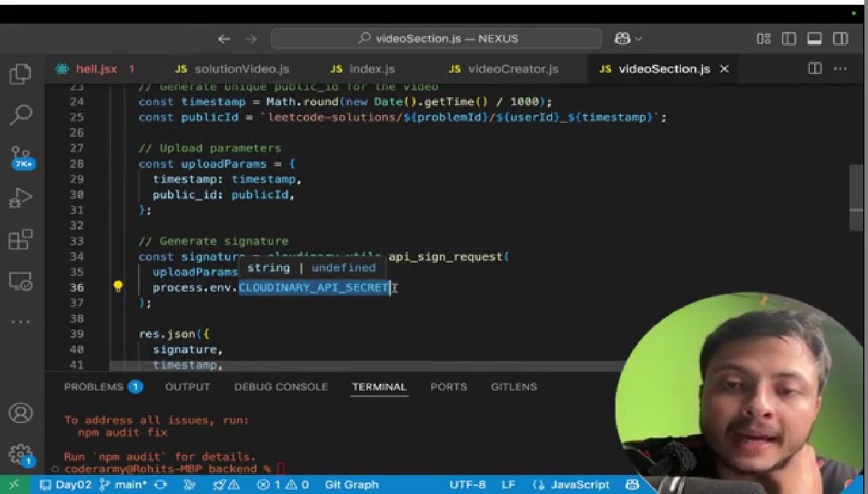Toggle the secondary side bar

pos(840,39)
